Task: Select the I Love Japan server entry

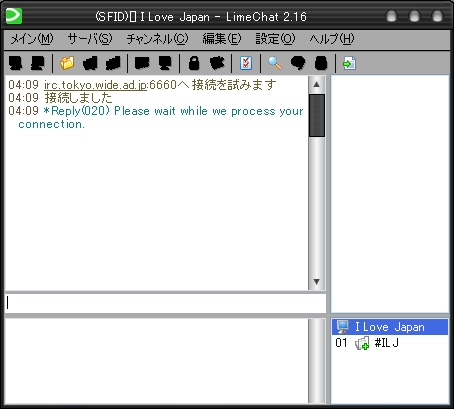Action: pyautogui.click(x=390, y=327)
